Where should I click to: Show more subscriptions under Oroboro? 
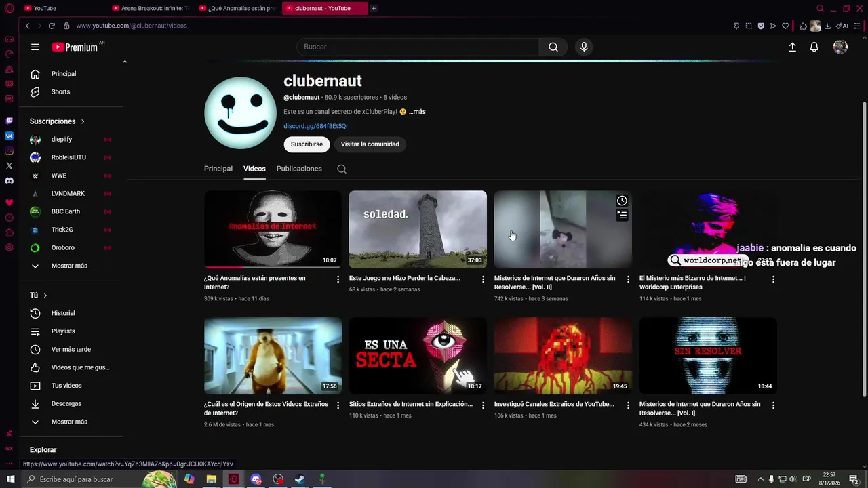coord(71,266)
